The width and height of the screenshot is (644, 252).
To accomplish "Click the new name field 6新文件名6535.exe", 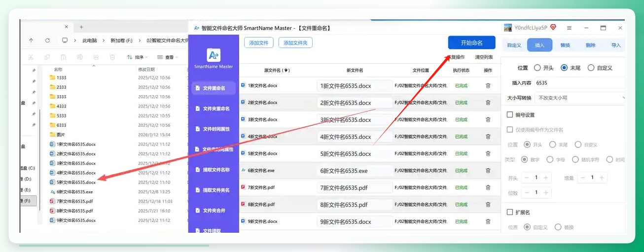I will point(355,171).
